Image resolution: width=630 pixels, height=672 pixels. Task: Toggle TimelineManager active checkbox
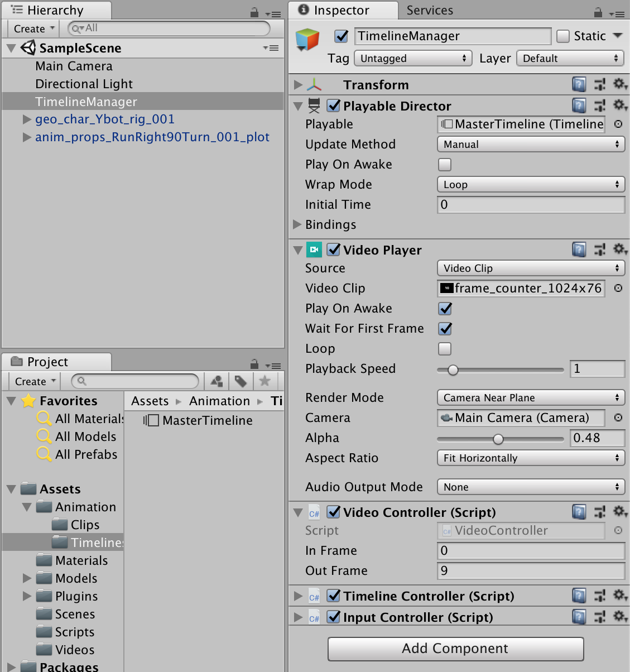click(x=342, y=36)
